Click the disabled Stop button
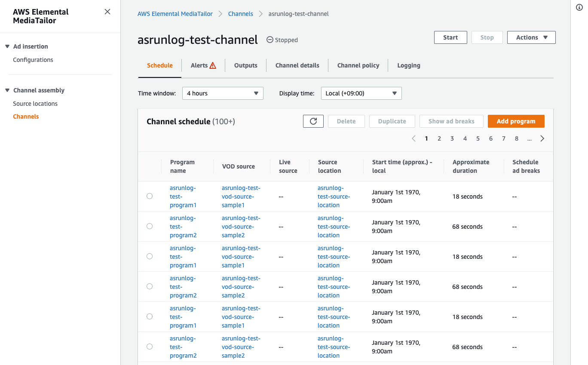The height and width of the screenshot is (365, 588). 487,37
